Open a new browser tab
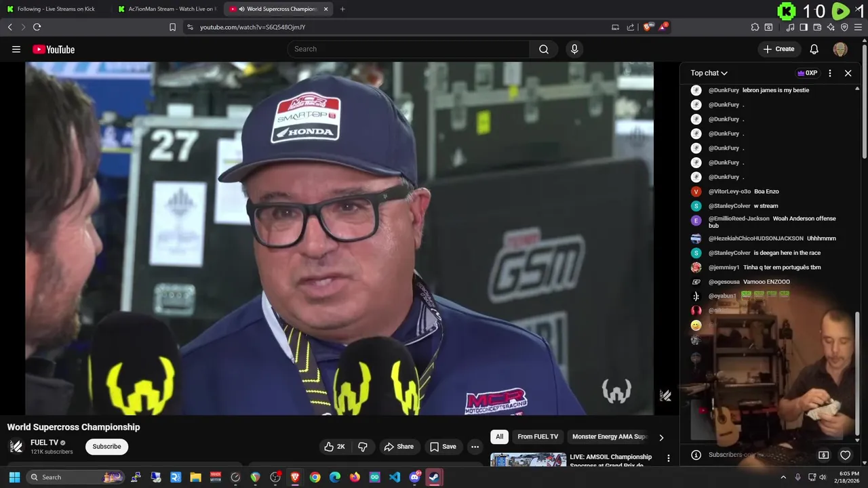 pyautogui.click(x=342, y=9)
